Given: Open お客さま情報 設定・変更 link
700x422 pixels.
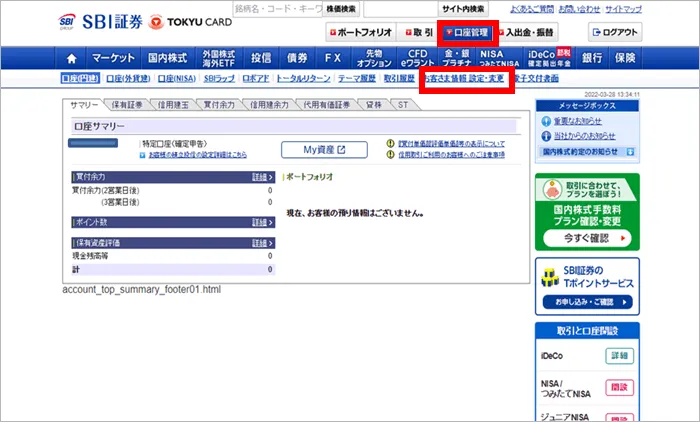Looking at the screenshot, I should coord(463,78).
